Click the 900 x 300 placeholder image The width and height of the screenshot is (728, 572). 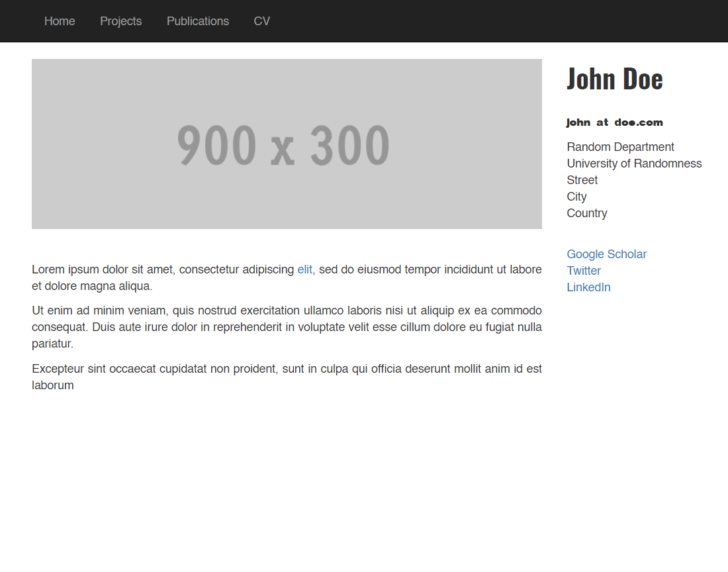pyautogui.click(x=287, y=144)
